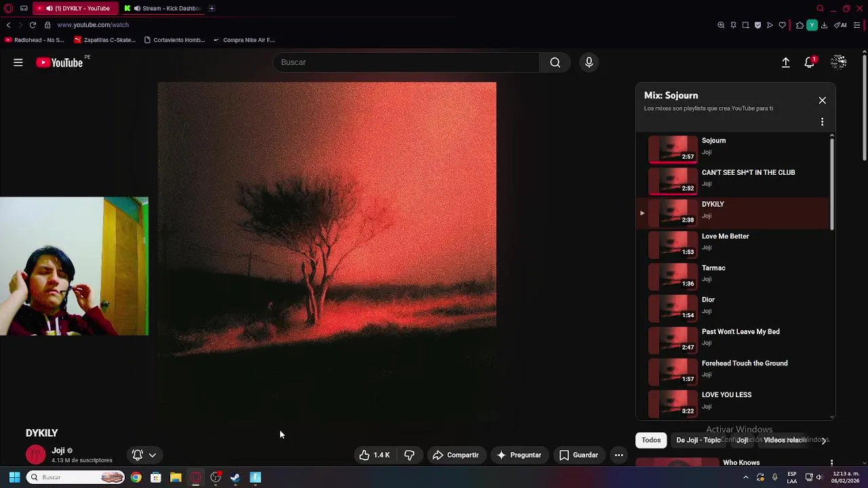Screen dimensions: 868x488
Task: Open the Radiohead bookmark
Action: (35, 40)
